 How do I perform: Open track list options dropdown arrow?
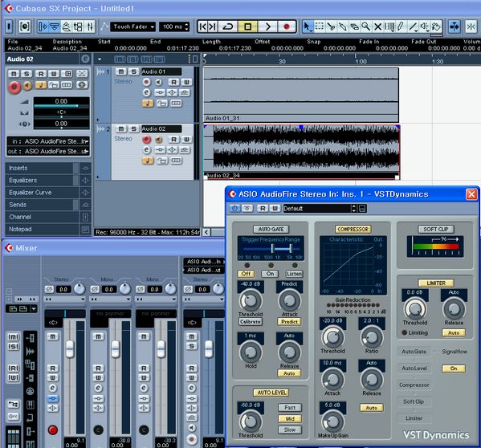[100, 59]
